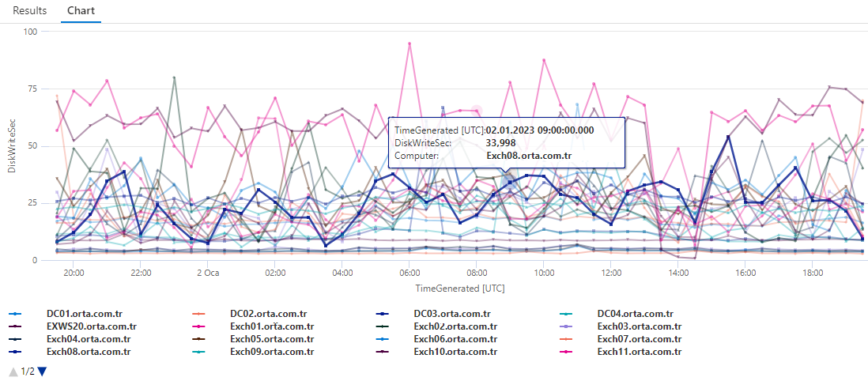Toggle EXWS20.orta.com.tr legend entry
The height and width of the screenshot is (381, 868).
pos(92,326)
